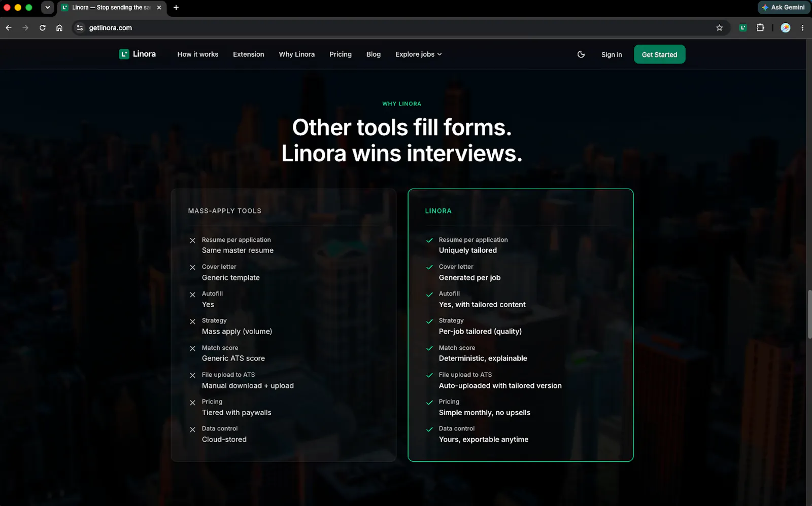Click headline 'Linora wins interviews.'
This screenshot has height=506, width=812.
point(402,153)
